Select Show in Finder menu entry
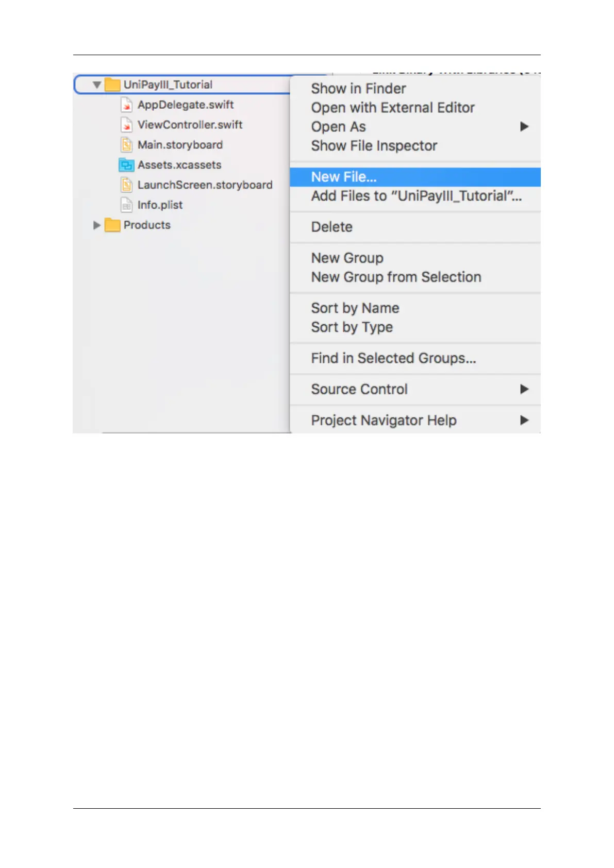 coord(358,89)
